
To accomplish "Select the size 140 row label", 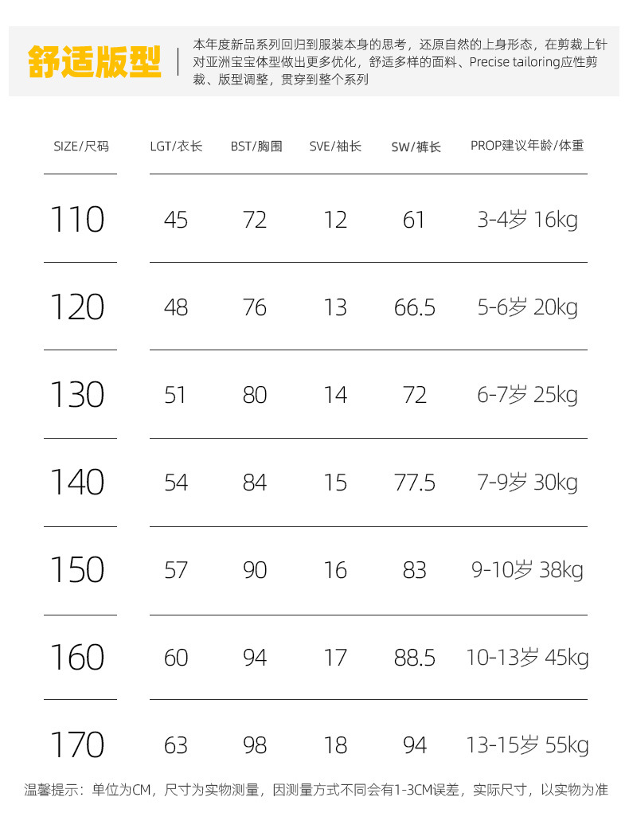I will pyautogui.click(x=77, y=483).
